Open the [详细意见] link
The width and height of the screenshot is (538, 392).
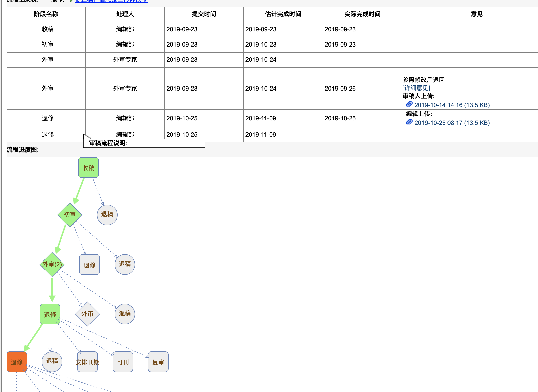416,88
